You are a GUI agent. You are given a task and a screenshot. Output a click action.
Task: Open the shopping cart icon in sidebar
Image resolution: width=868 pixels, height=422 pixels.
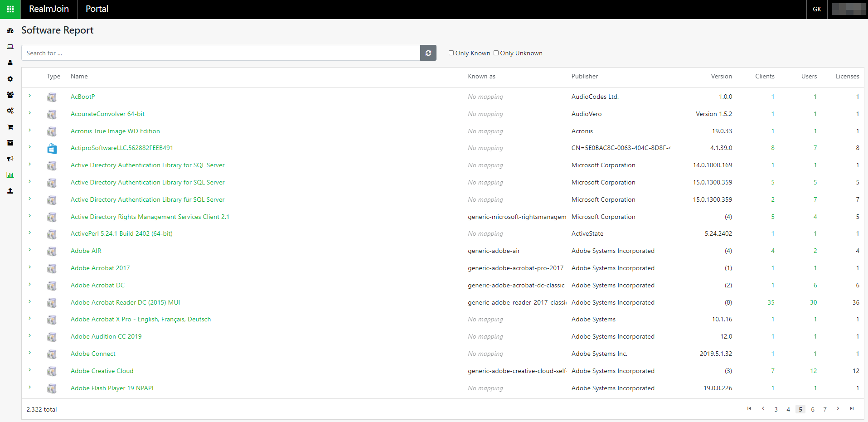pyautogui.click(x=10, y=127)
